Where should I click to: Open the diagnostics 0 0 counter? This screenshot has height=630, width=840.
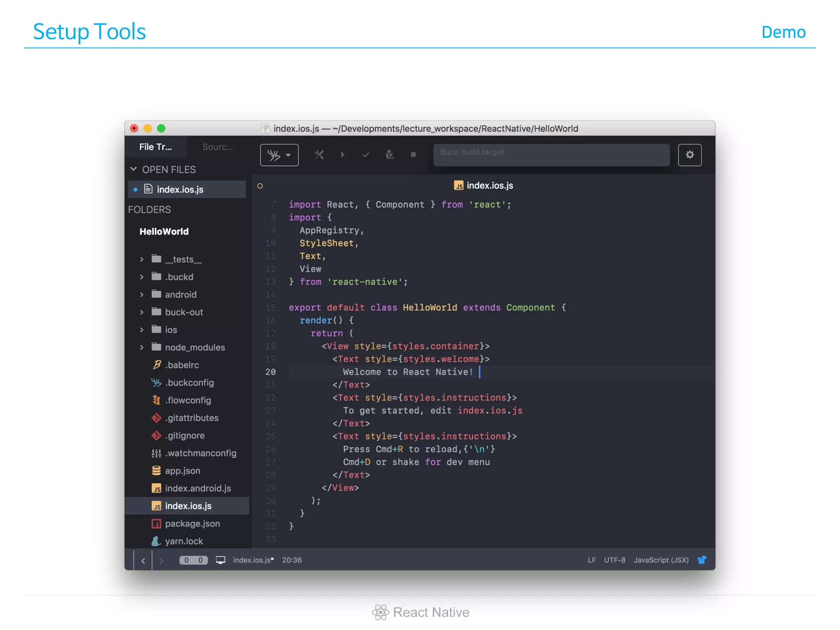click(x=193, y=560)
